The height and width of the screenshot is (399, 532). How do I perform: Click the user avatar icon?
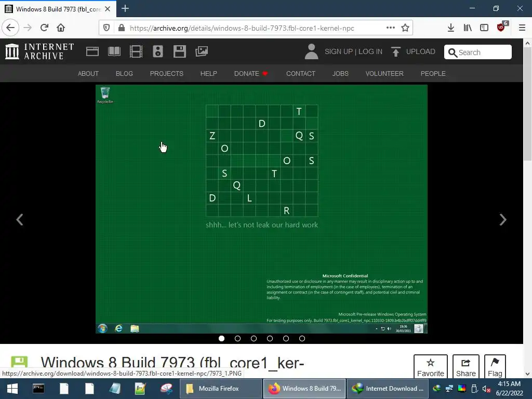pyautogui.click(x=312, y=51)
